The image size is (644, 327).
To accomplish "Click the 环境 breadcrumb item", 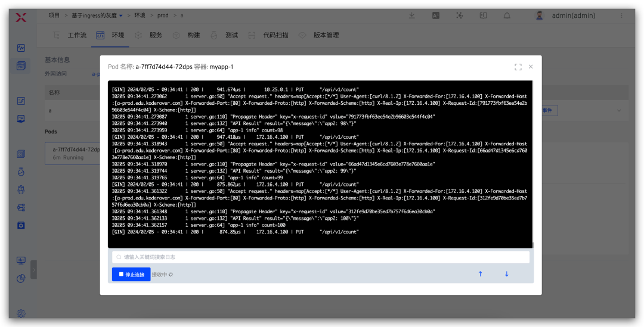I will click(x=140, y=15).
